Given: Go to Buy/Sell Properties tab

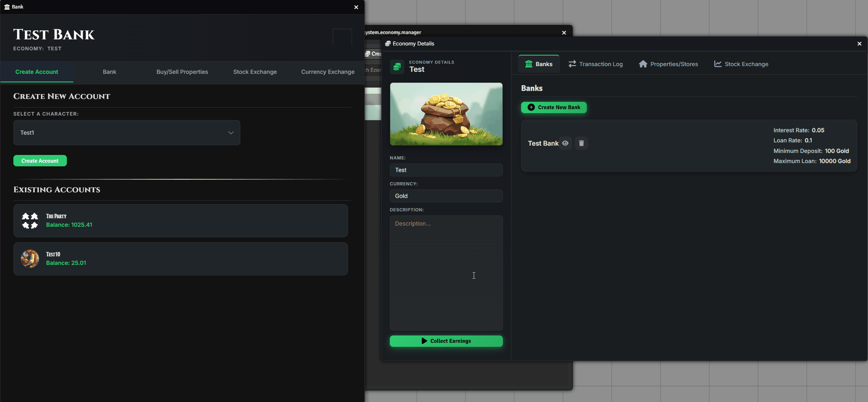Looking at the screenshot, I should 182,72.
